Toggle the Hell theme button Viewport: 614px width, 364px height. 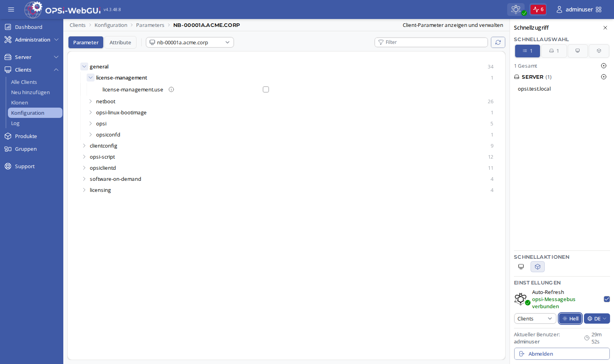[570, 318]
